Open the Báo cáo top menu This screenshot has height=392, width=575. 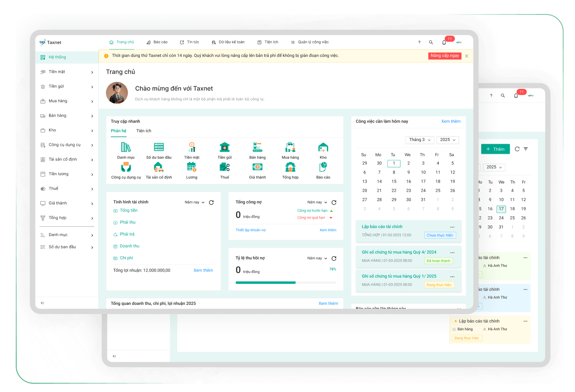(157, 42)
